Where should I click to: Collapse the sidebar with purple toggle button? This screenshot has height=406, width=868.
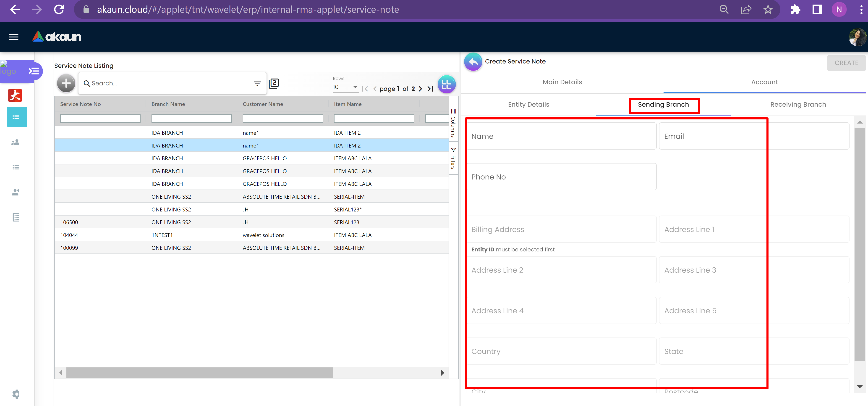click(x=34, y=71)
